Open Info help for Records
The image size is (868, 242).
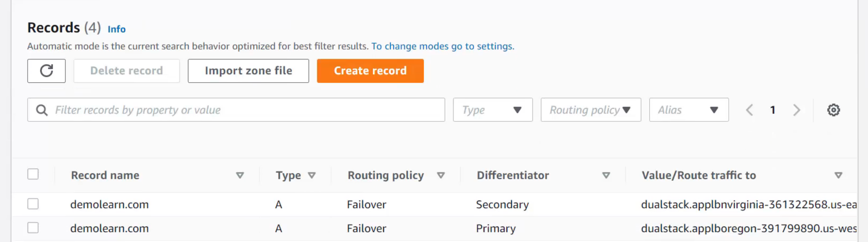click(x=116, y=29)
